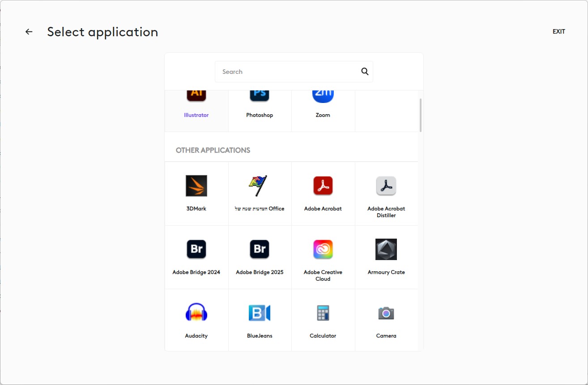Click the magnifying glass search icon
This screenshot has height=385, width=588.
click(x=365, y=72)
